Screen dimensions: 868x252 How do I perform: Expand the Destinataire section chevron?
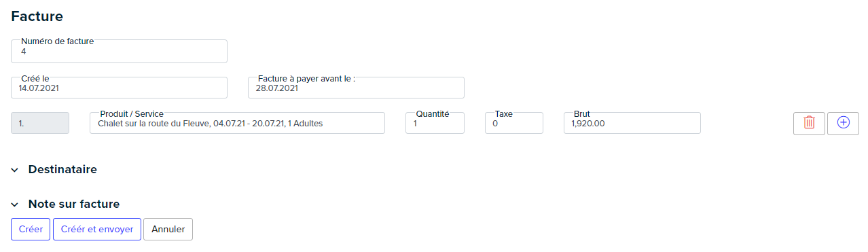pos(14,170)
